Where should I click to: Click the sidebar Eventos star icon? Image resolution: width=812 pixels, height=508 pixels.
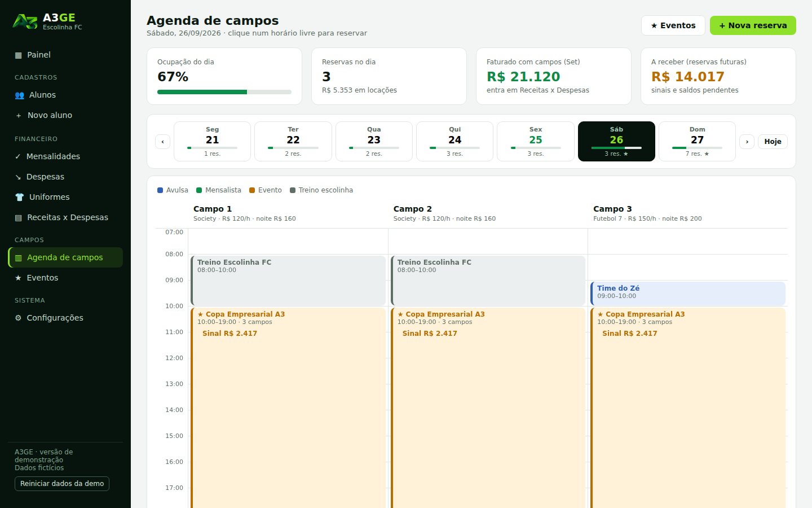point(18,278)
